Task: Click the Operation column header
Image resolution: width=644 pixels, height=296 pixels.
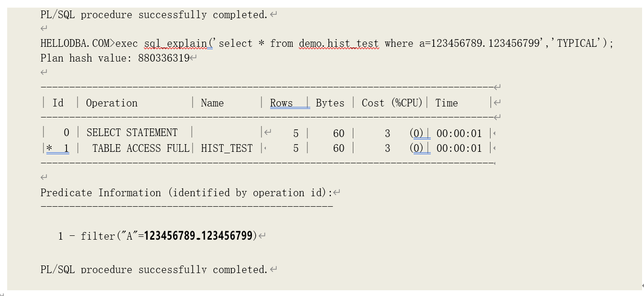Action: coord(111,103)
